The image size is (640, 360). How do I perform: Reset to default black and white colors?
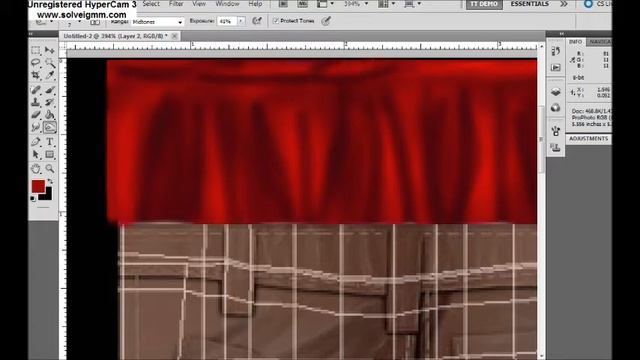(33, 199)
